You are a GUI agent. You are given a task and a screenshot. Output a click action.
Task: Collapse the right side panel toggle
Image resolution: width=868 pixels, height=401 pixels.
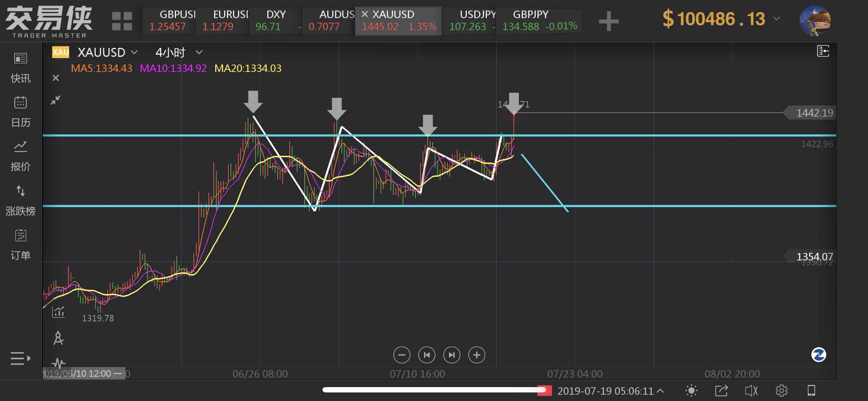tap(823, 51)
